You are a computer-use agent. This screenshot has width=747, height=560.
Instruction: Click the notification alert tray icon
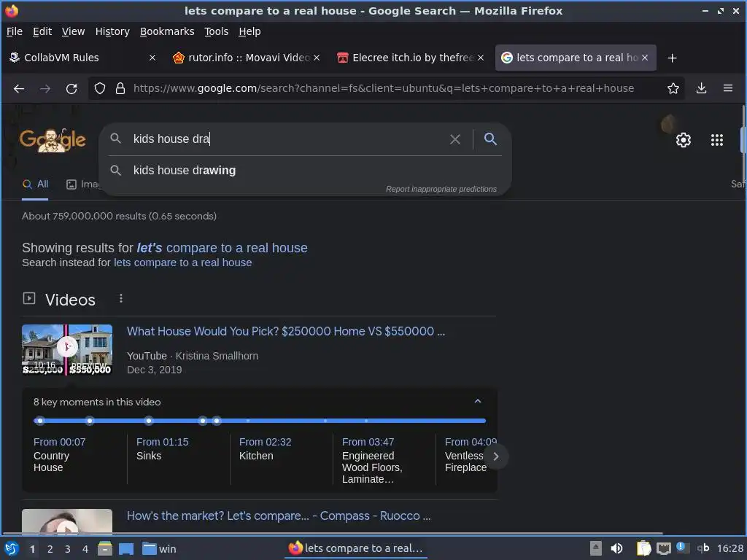683,548
